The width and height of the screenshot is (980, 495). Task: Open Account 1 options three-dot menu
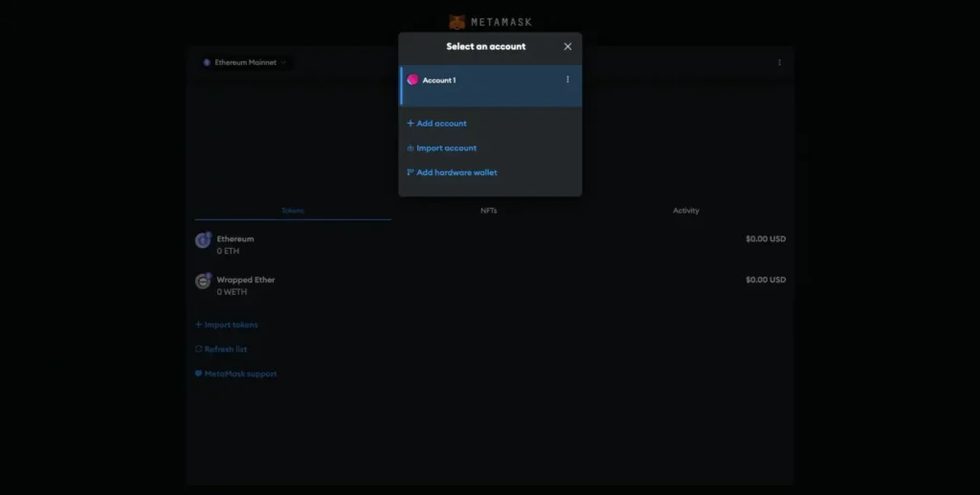point(568,79)
